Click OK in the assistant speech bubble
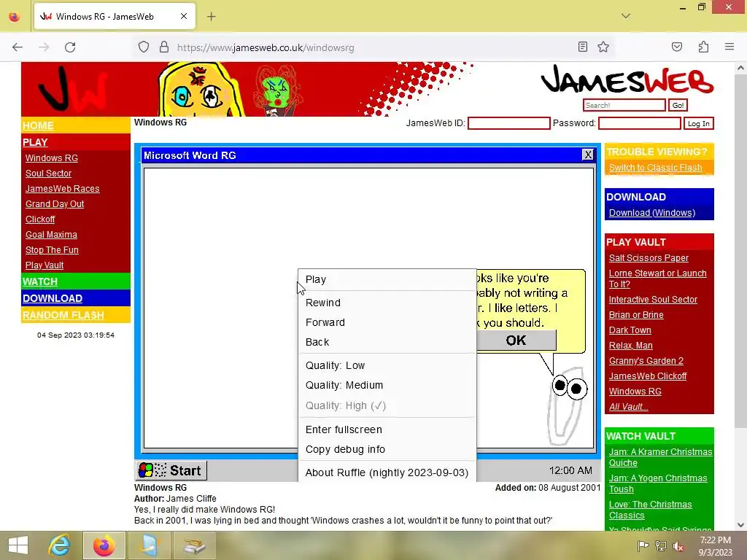 click(516, 341)
